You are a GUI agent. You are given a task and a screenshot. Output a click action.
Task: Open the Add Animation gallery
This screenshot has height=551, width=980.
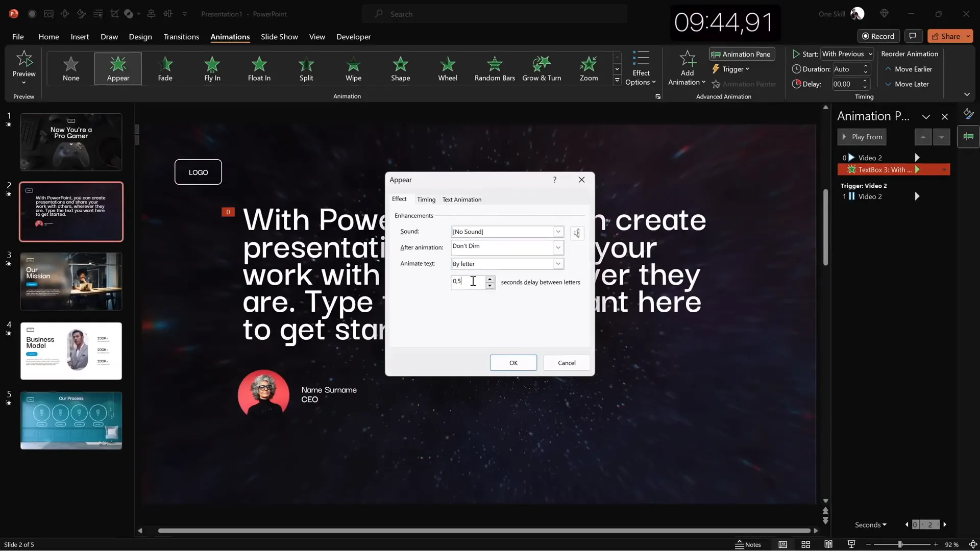coord(686,68)
